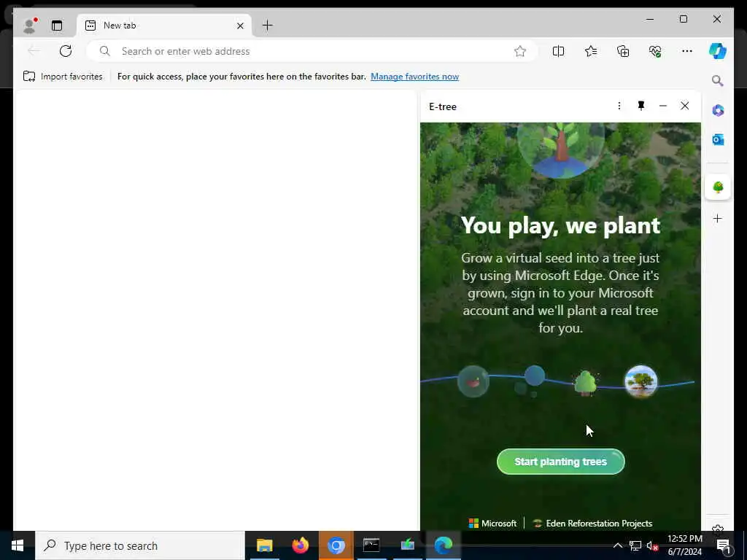Open File Explorer from taskbar

point(264,545)
